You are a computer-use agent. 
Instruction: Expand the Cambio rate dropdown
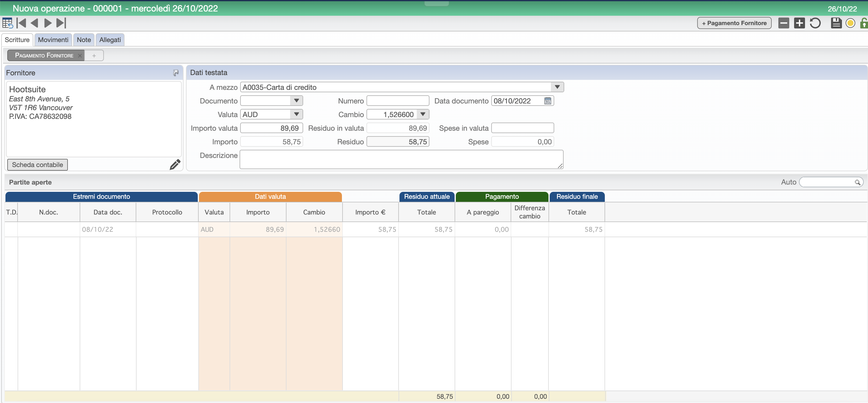422,114
